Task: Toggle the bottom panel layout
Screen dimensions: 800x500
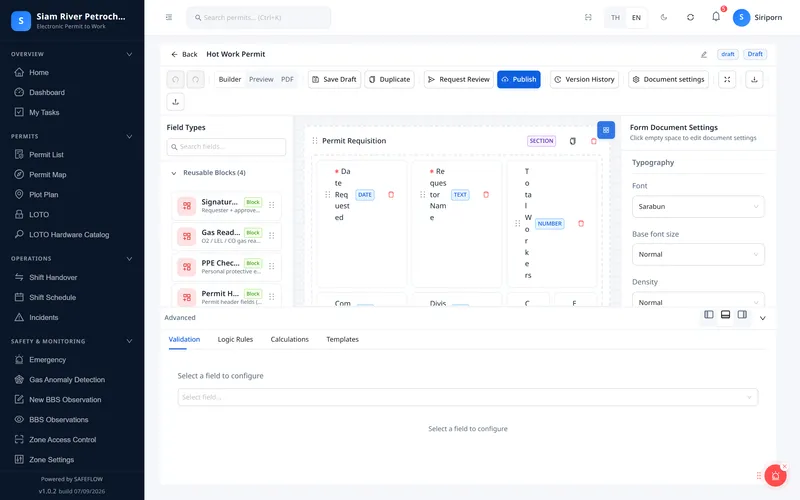Action: [726, 315]
